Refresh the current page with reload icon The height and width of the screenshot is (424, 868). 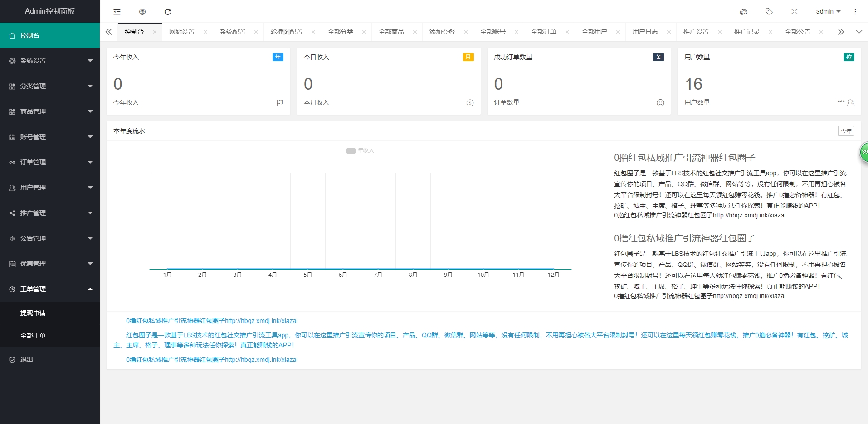tap(168, 12)
